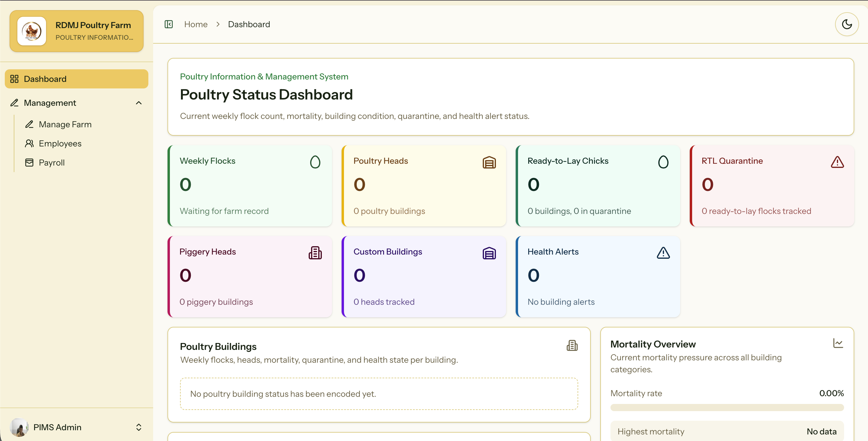Click the Mortality Overview heading
The width and height of the screenshot is (868, 441).
(x=653, y=344)
